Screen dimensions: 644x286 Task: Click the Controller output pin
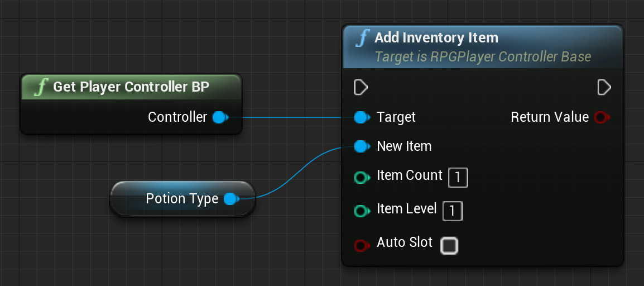coord(219,117)
